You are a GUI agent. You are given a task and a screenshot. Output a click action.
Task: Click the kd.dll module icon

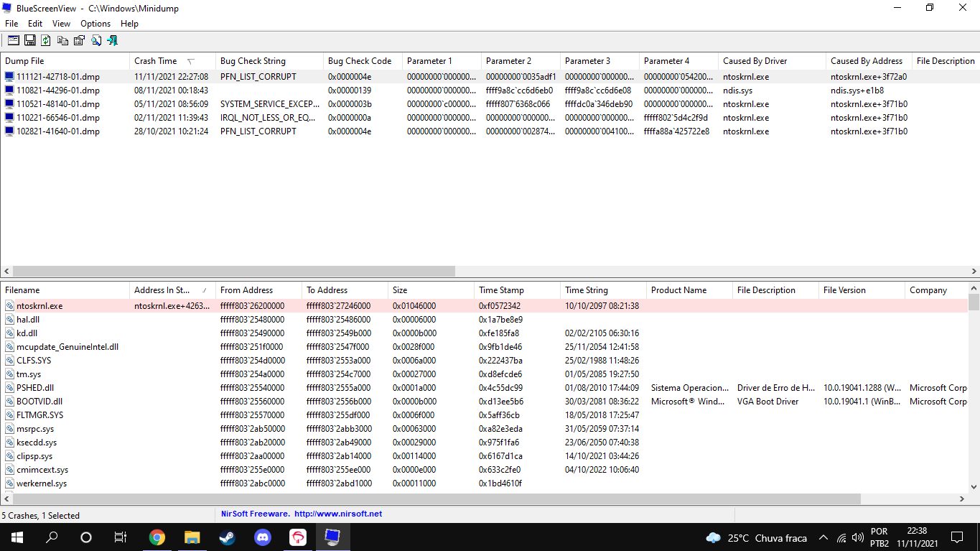pos(9,333)
